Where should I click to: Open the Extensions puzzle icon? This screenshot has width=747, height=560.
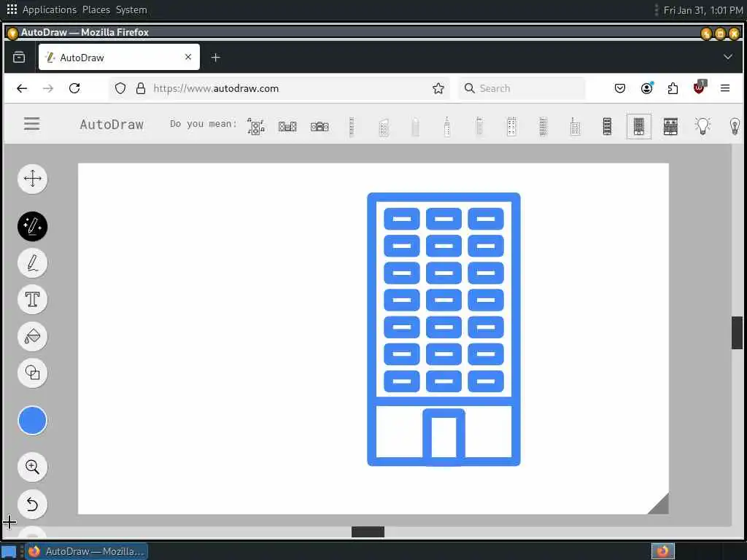(x=673, y=88)
